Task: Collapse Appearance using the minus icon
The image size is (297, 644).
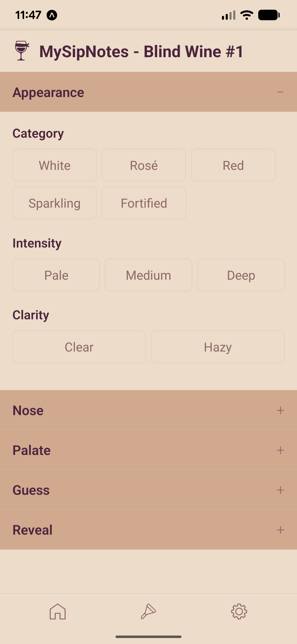Action: click(280, 92)
